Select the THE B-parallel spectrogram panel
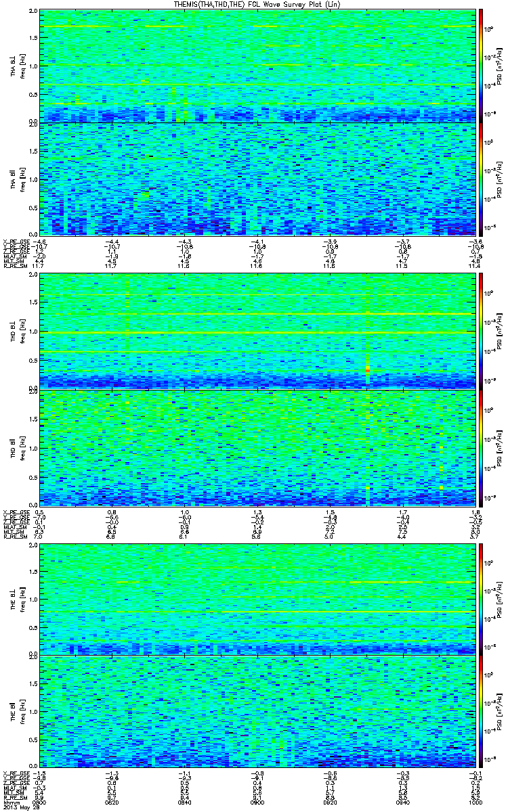This screenshot has width=508, height=812. 257,711
